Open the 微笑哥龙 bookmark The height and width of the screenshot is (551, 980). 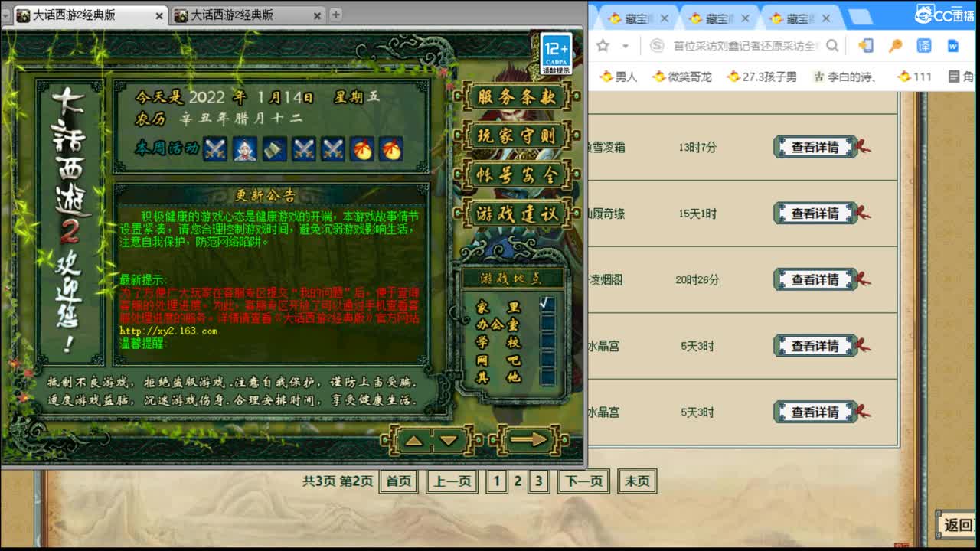pyautogui.click(x=681, y=77)
